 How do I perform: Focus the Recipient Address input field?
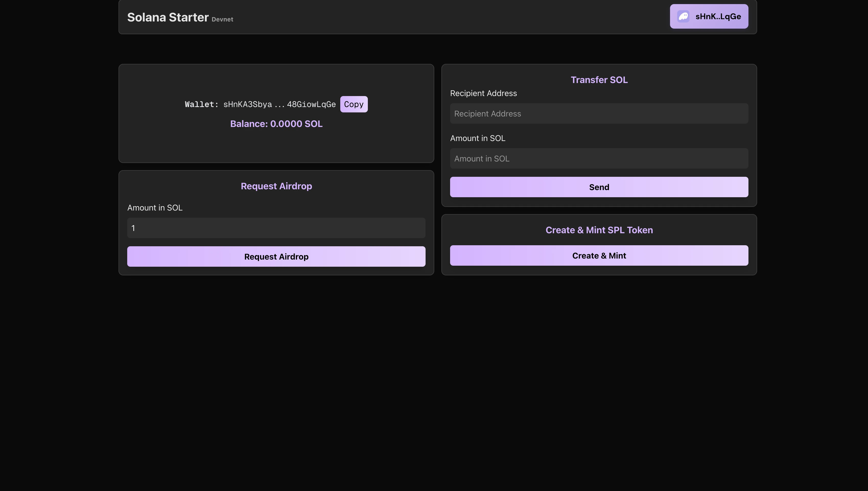599,114
